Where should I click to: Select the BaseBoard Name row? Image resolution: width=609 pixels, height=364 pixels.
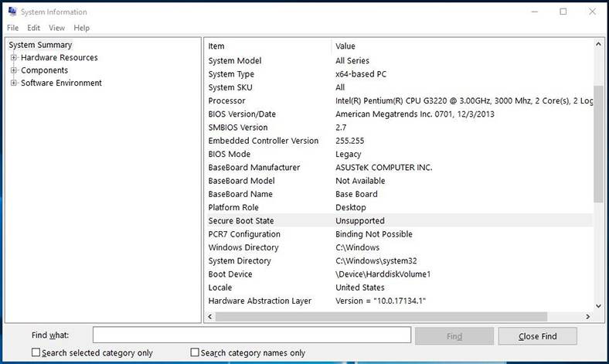coord(400,194)
